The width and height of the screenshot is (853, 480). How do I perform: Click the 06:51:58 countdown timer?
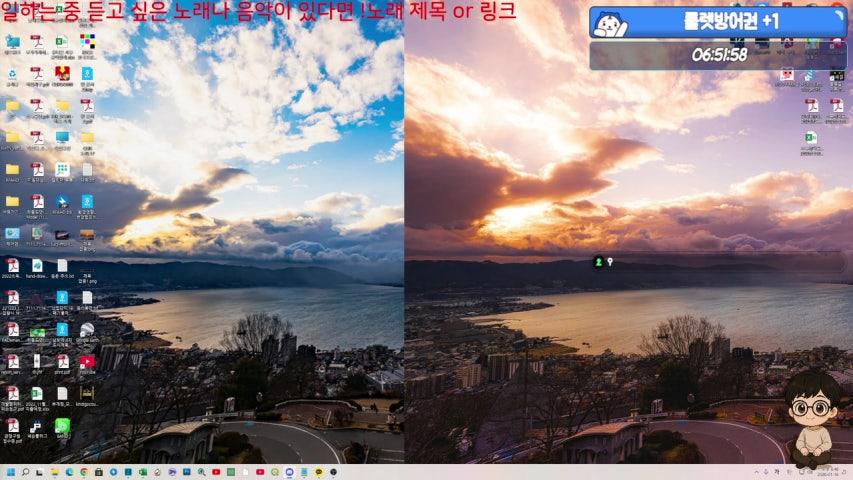pos(718,55)
